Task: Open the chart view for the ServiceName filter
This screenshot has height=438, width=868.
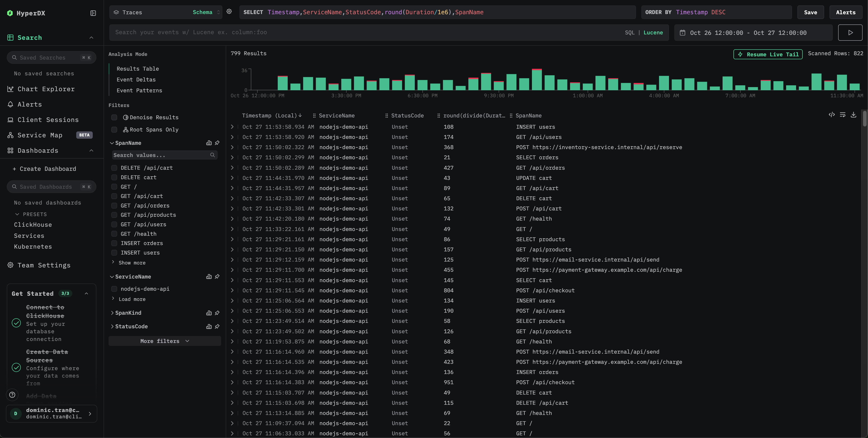Action: (209, 276)
